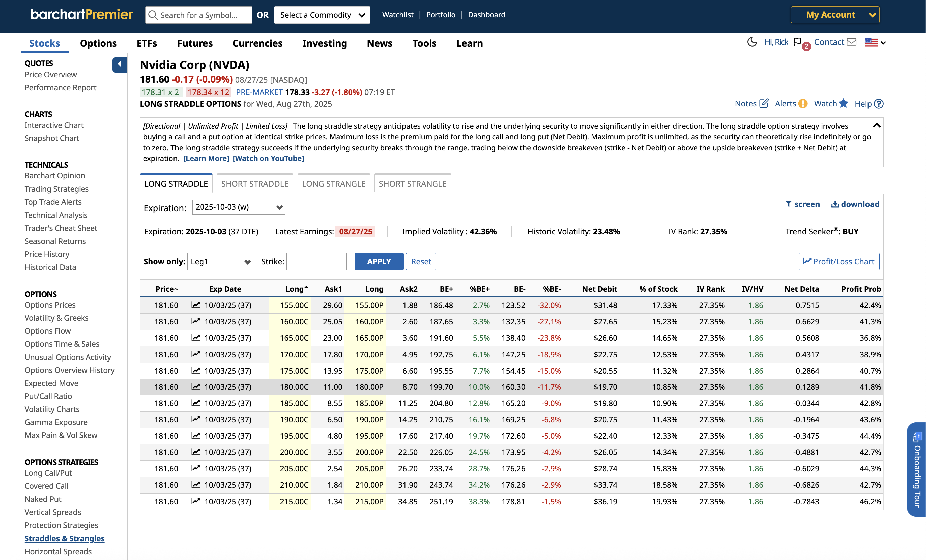Open the country flag selector
Screen dimensions: 926x560
875,42
